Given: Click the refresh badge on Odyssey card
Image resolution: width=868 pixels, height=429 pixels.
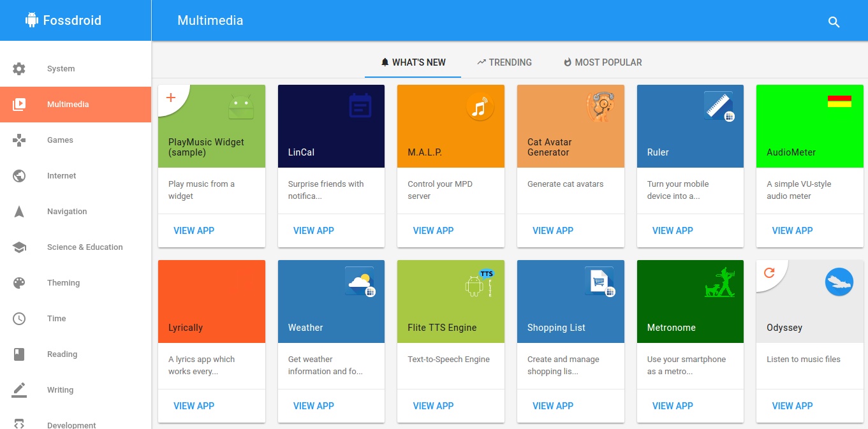Looking at the screenshot, I should coord(769,273).
